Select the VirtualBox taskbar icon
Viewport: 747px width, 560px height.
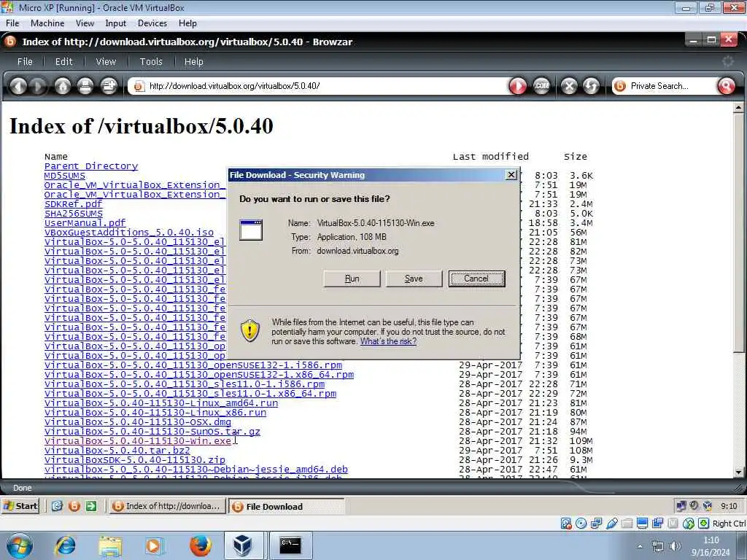[x=243, y=545]
